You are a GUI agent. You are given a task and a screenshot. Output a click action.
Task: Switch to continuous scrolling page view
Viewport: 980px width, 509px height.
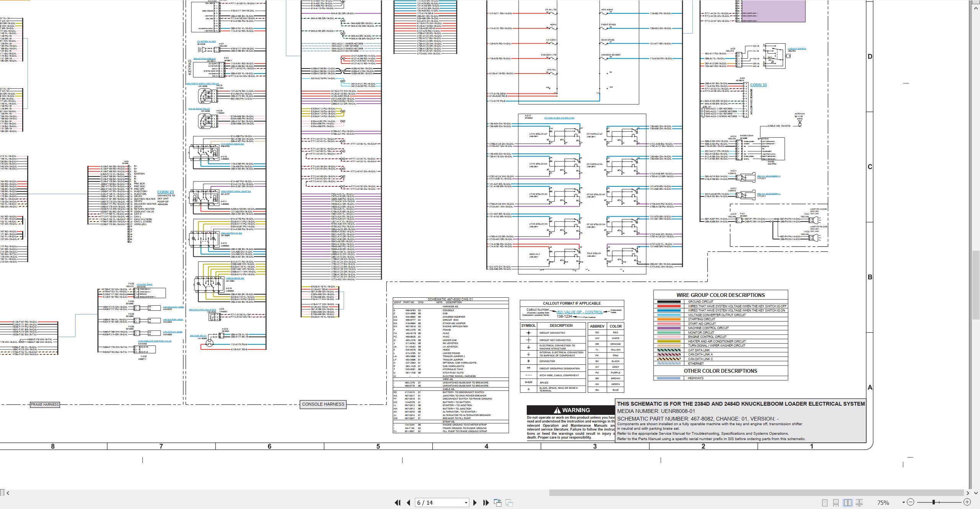836,502
